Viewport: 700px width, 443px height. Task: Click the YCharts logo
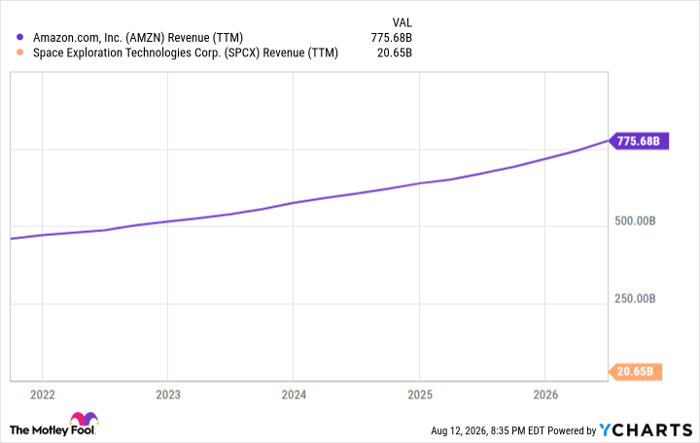click(646, 430)
